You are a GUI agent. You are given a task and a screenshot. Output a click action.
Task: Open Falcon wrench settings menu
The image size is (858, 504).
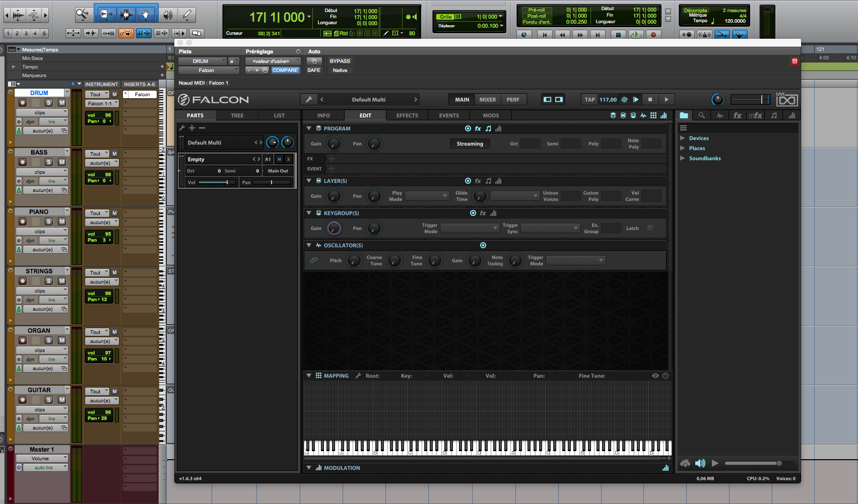tap(309, 100)
